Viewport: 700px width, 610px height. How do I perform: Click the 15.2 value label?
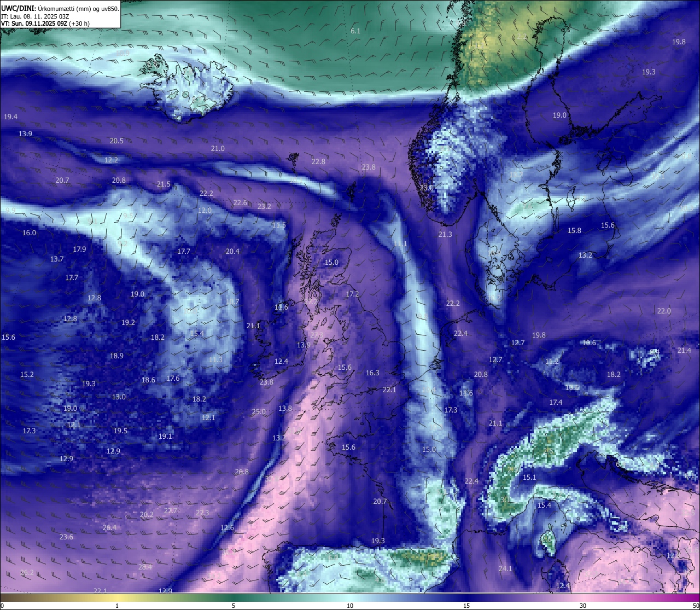pos(27,375)
